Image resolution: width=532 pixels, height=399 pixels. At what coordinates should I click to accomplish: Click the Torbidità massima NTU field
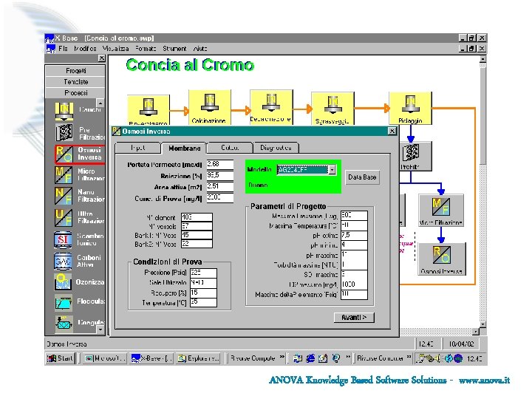point(354,265)
